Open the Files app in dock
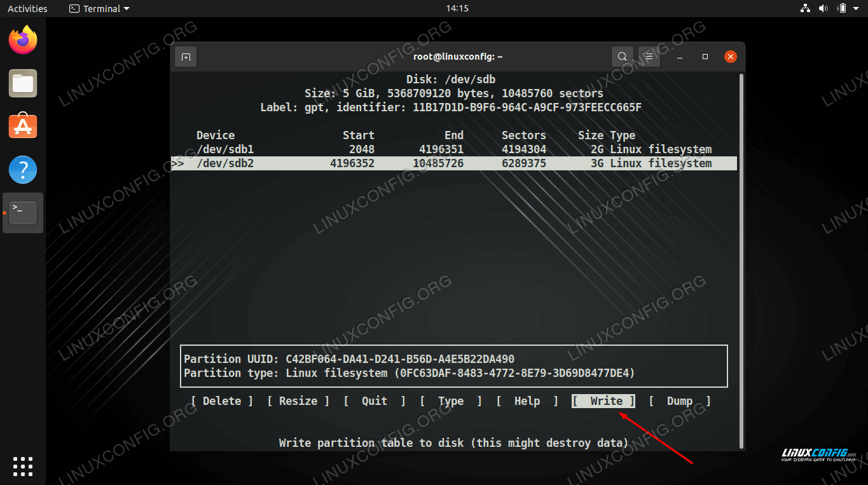Image resolution: width=868 pixels, height=485 pixels. pyautogui.click(x=23, y=84)
